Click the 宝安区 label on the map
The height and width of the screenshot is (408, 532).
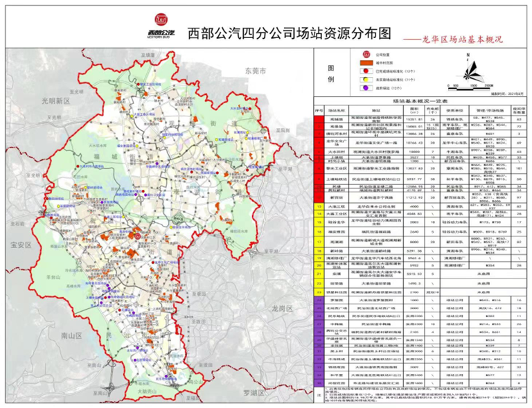point(21,245)
